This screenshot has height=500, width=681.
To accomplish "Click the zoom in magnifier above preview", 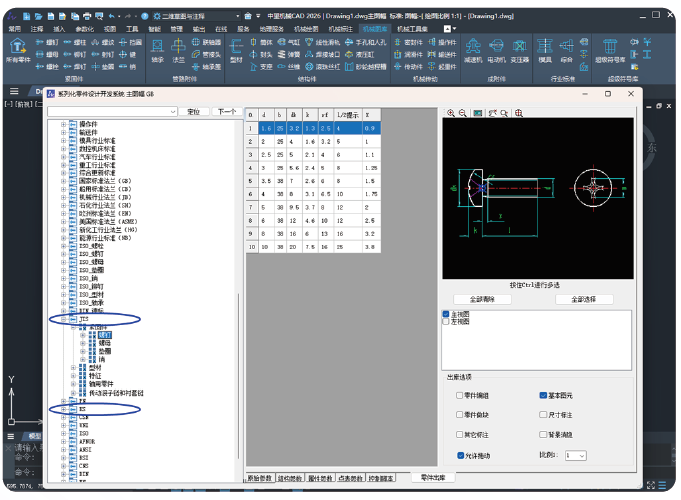I will tap(451, 114).
